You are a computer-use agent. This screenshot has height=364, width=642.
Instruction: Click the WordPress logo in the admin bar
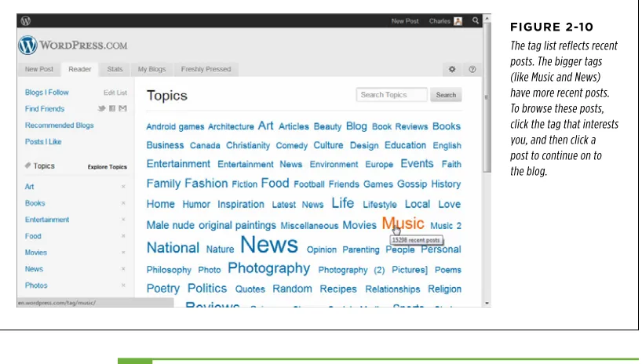point(26,21)
